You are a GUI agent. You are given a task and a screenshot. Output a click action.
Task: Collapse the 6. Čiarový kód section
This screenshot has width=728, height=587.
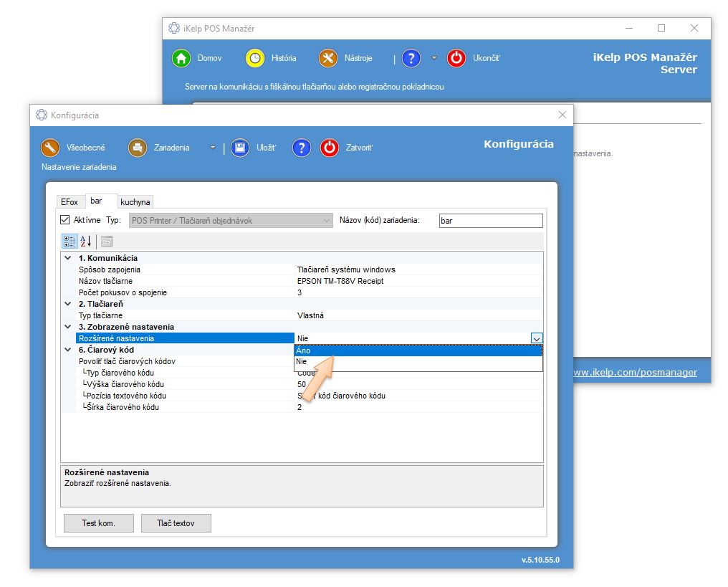pyautogui.click(x=68, y=350)
